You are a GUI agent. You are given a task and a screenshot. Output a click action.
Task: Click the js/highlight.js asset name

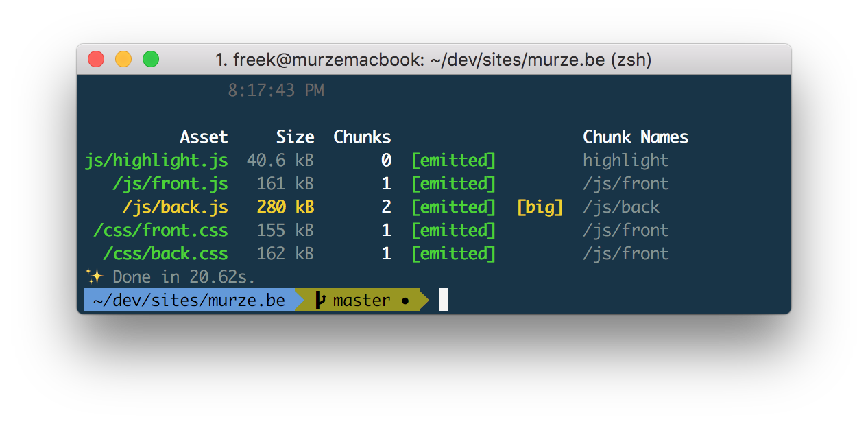tap(156, 161)
